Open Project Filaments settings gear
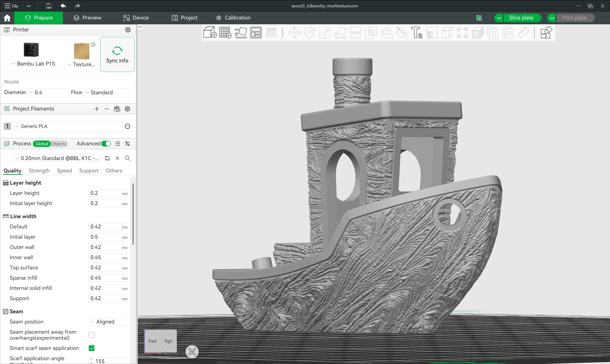 pos(127,109)
